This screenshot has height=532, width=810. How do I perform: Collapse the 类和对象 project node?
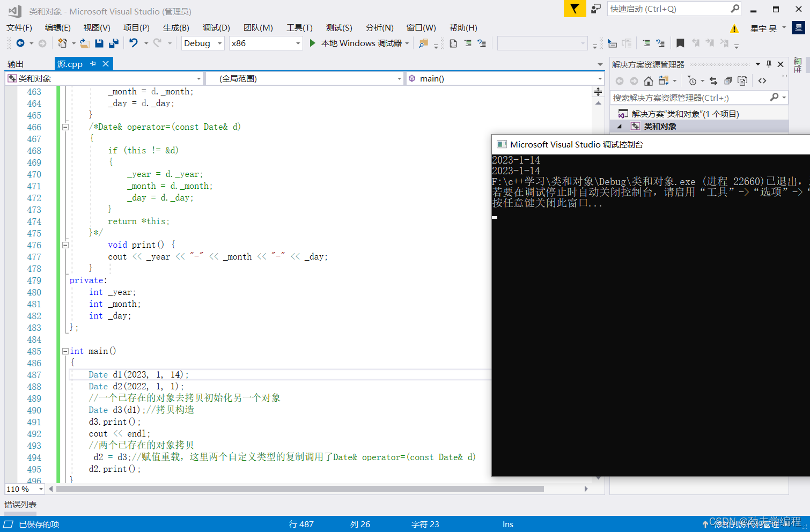[x=620, y=127]
